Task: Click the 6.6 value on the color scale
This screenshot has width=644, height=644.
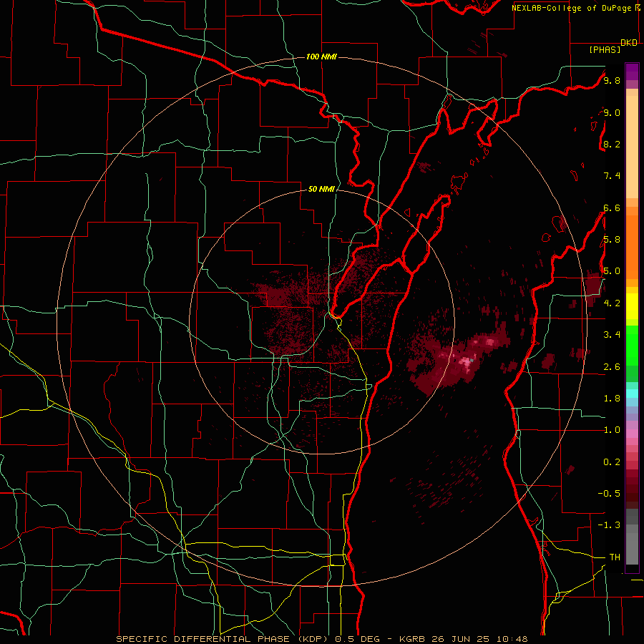Action: coord(612,208)
